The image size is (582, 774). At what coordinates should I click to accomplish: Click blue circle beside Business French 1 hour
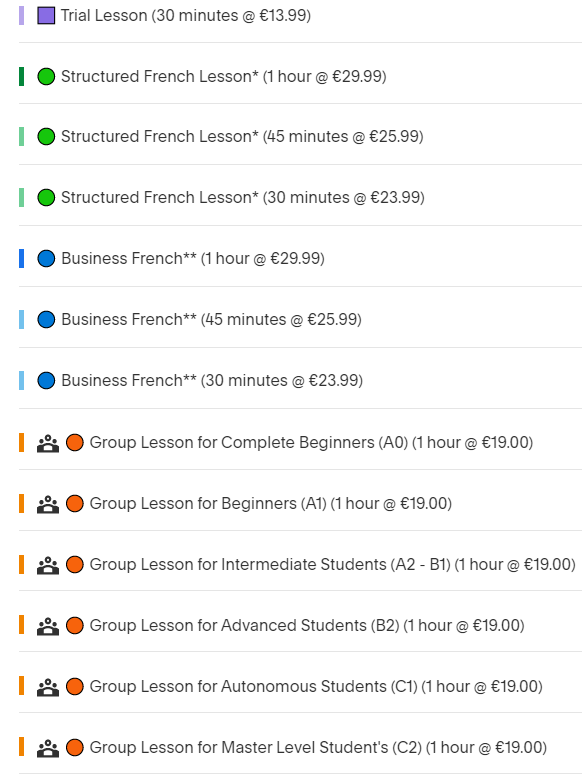(46, 259)
